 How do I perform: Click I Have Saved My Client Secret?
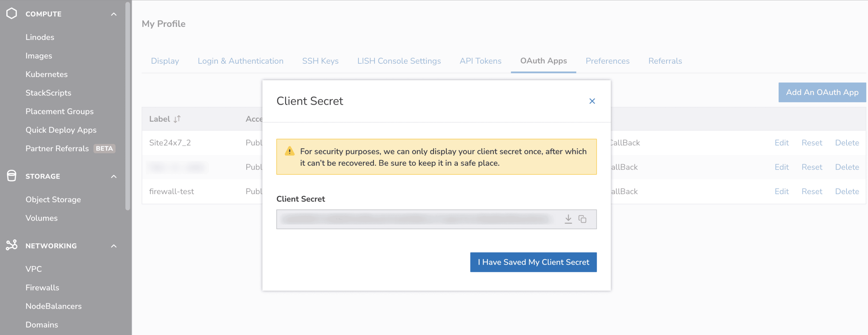click(x=533, y=262)
